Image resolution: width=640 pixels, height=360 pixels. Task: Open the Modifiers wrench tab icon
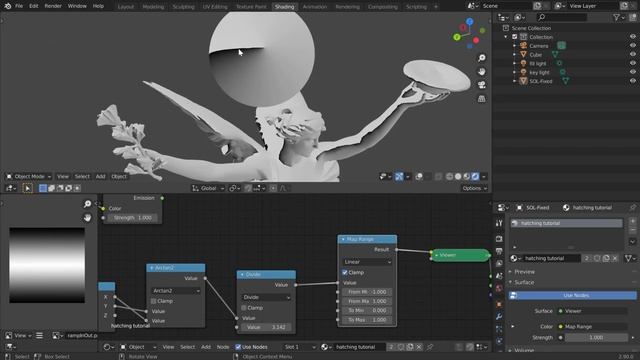pos(499,316)
